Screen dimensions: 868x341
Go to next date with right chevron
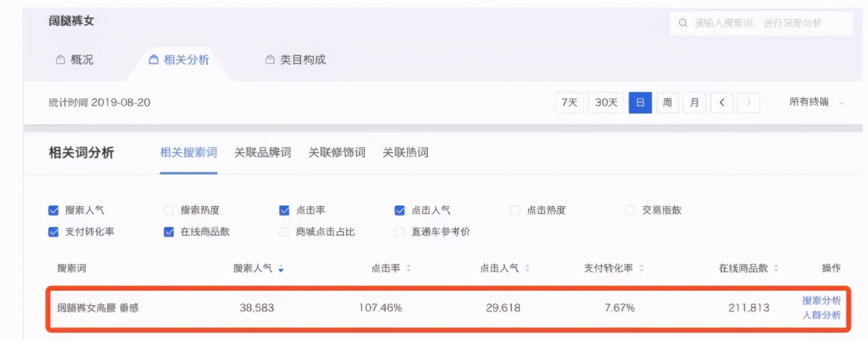[749, 102]
